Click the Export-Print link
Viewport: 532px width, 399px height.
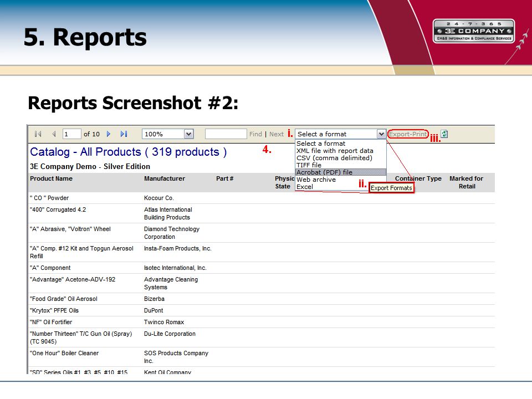click(x=408, y=134)
